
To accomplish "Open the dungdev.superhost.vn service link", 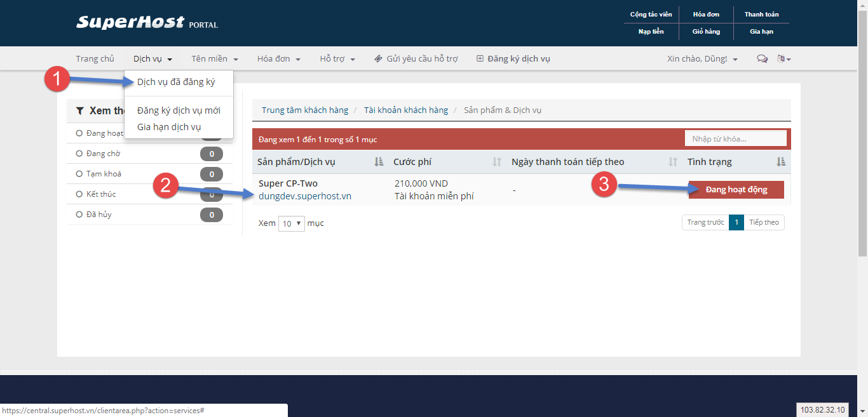I will [305, 196].
